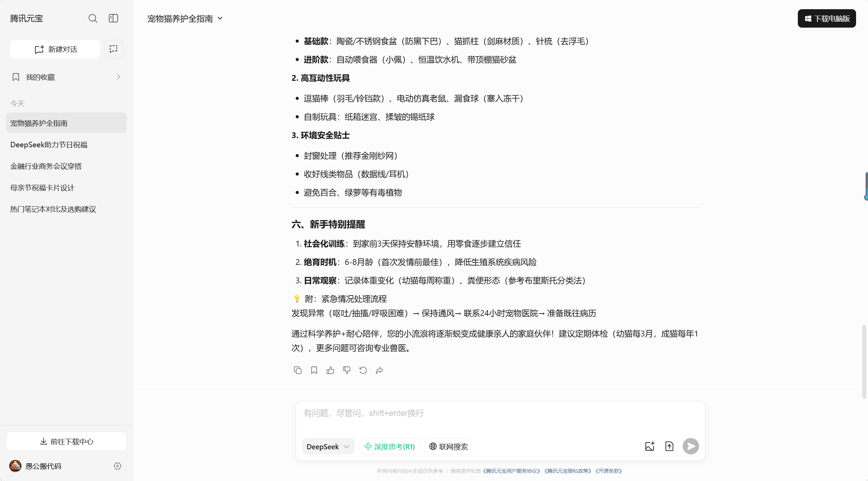Toggle 深度思考(R1) mode

click(x=389, y=447)
